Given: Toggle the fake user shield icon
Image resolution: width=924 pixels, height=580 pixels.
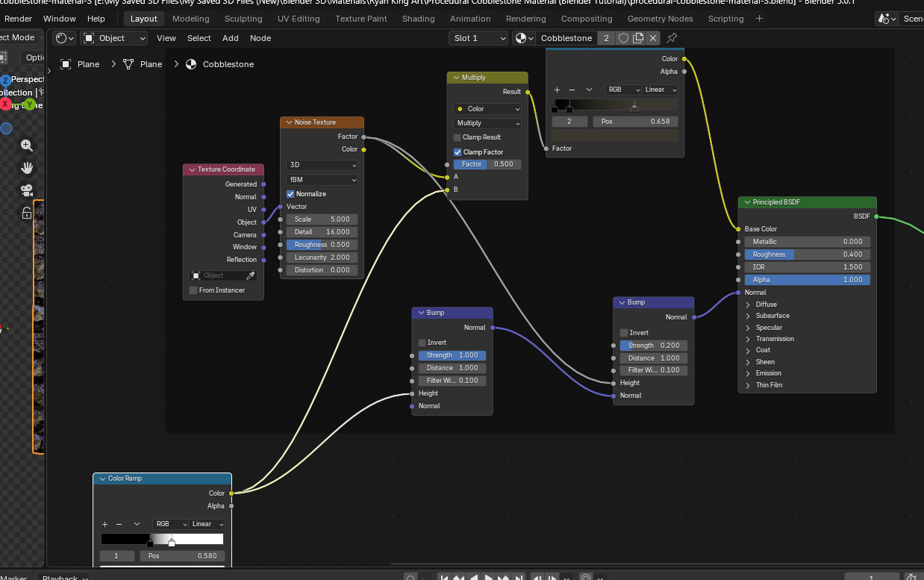Looking at the screenshot, I should point(623,38).
